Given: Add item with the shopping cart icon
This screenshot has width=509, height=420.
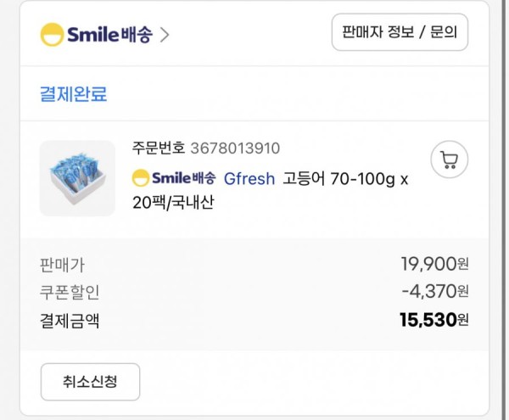Looking at the screenshot, I should coord(450,160).
